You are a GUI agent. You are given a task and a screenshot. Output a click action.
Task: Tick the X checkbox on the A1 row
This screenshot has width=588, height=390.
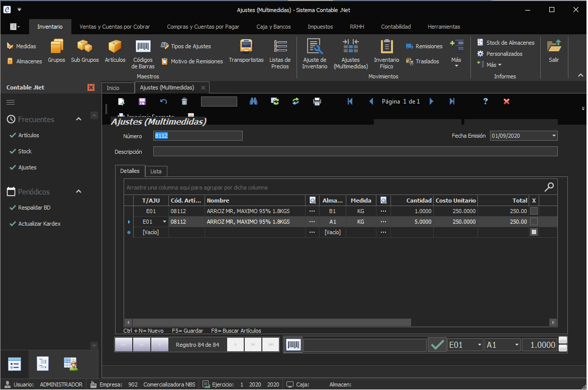tap(534, 222)
